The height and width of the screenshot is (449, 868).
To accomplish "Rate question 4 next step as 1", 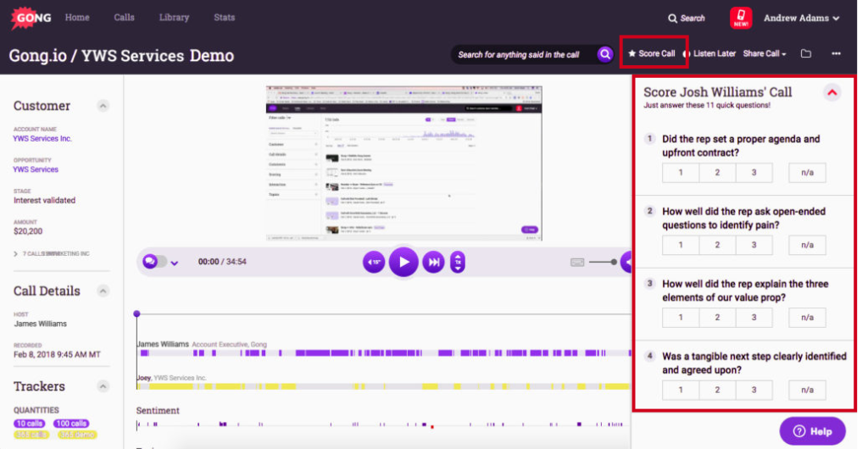I will pyautogui.click(x=681, y=390).
